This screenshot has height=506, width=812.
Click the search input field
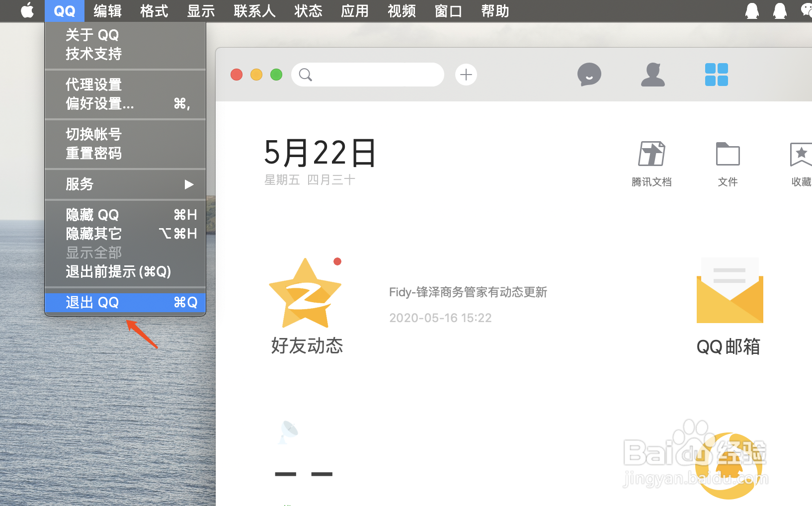(368, 75)
